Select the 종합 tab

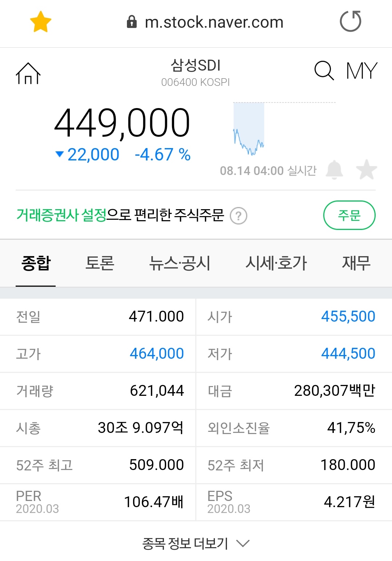point(36,263)
